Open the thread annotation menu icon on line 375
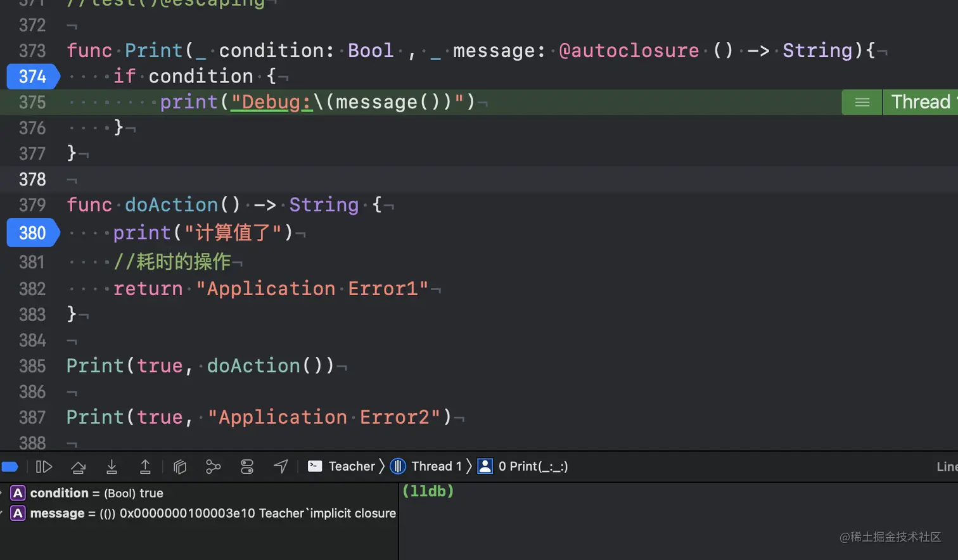The image size is (958, 560). coord(862,102)
